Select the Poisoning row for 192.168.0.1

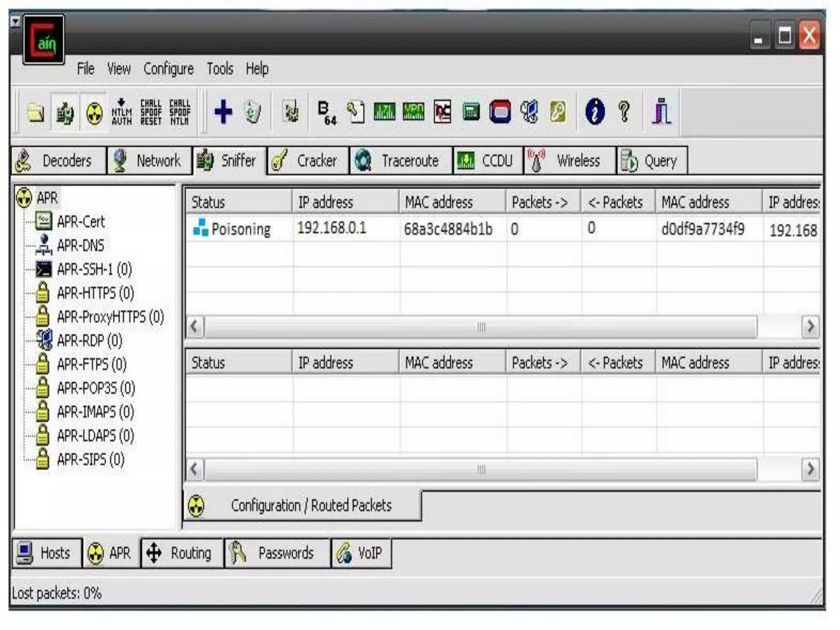(241, 229)
